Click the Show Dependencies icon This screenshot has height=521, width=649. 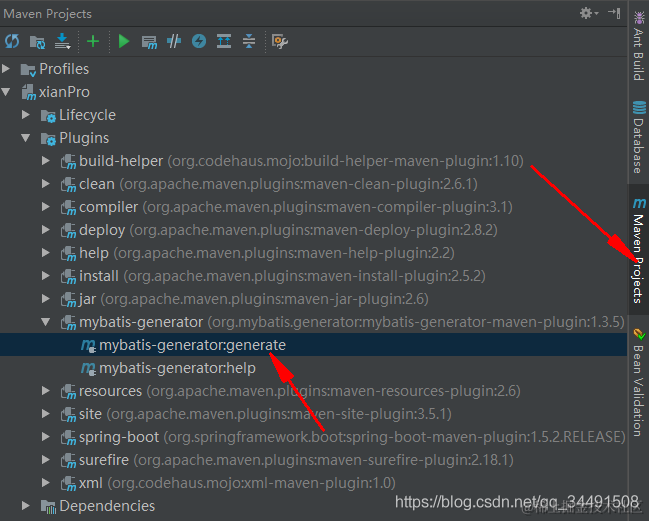pyautogui.click(x=224, y=41)
